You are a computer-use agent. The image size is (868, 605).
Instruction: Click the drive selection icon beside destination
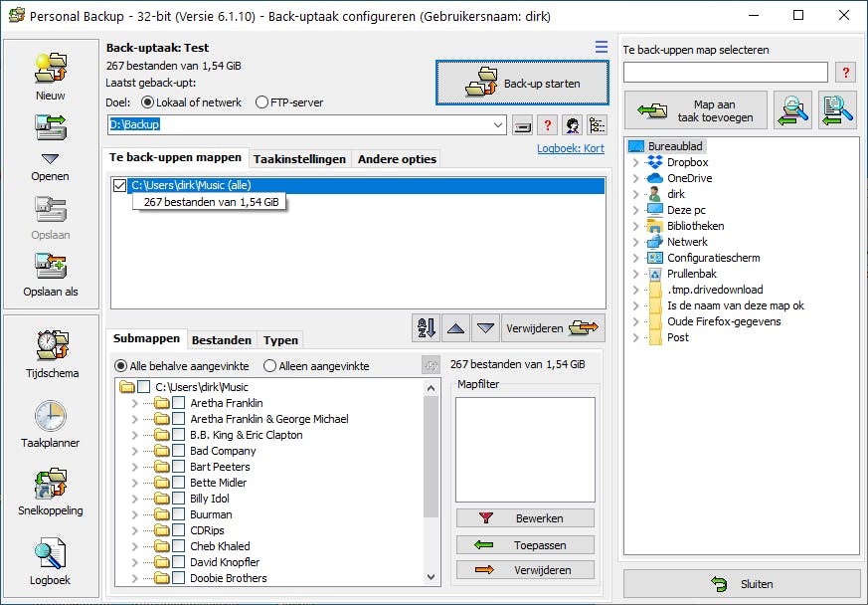(521, 125)
